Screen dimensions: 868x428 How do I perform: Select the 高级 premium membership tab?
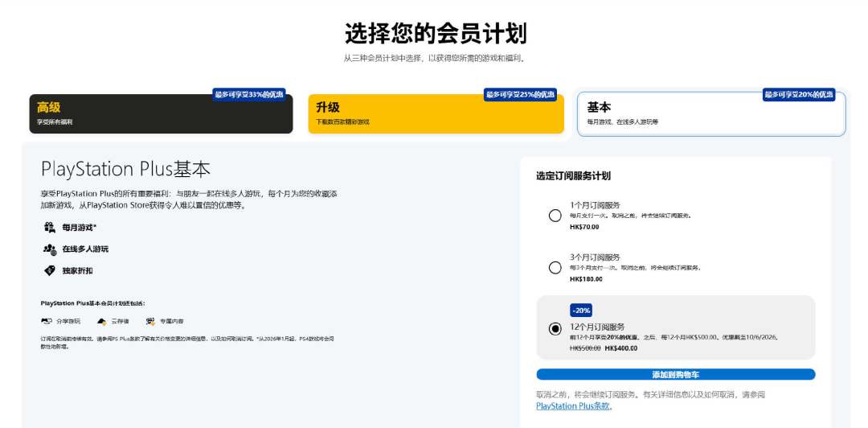161,113
